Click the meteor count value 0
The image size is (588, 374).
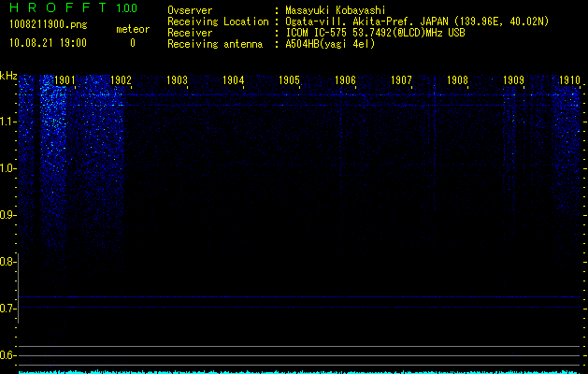tap(133, 43)
